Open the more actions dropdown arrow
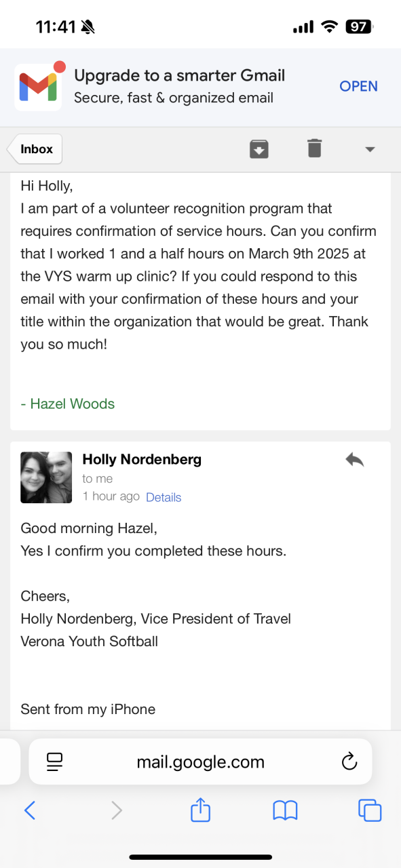The height and width of the screenshot is (868, 401). (x=370, y=149)
